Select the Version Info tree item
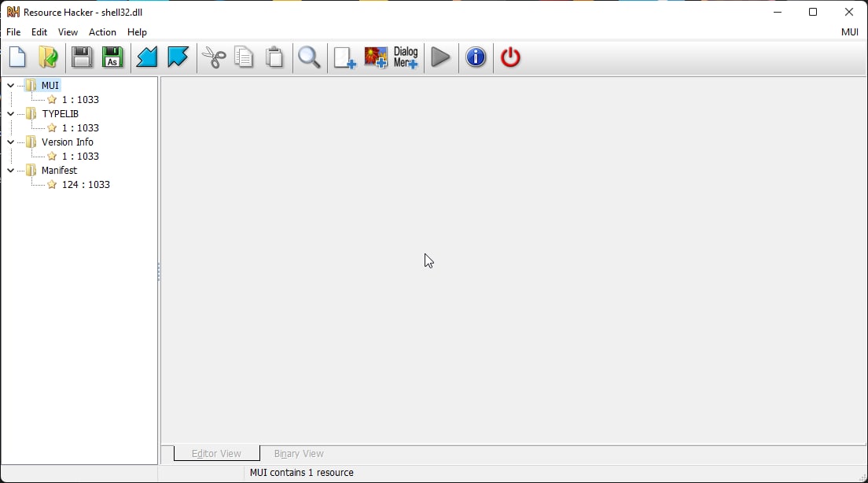This screenshot has height=483, width=868. [68, 142]
